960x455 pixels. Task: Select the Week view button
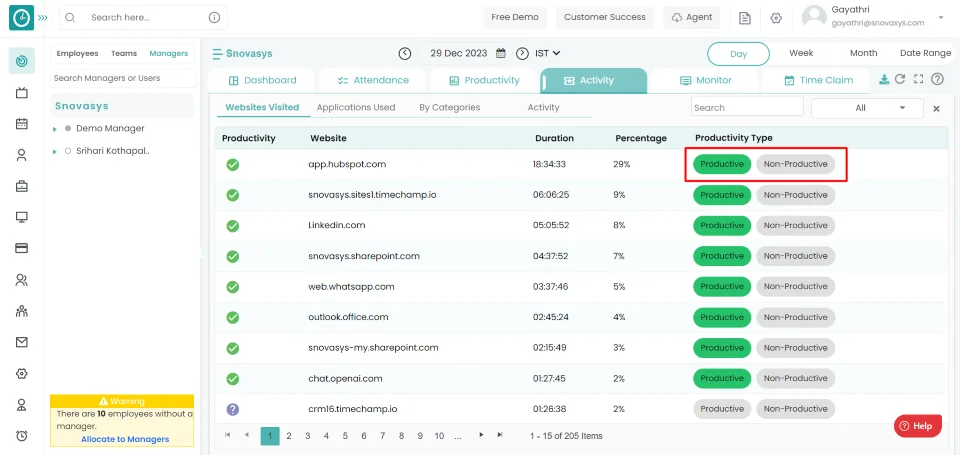(x=801, y=53)
